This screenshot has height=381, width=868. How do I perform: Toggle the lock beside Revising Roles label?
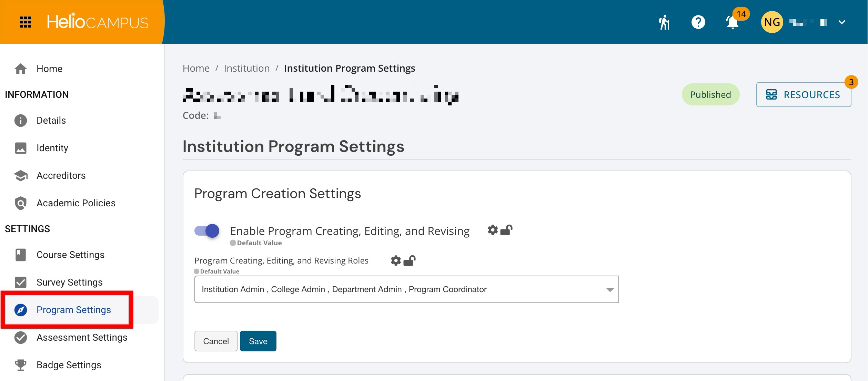click(410, 261)
